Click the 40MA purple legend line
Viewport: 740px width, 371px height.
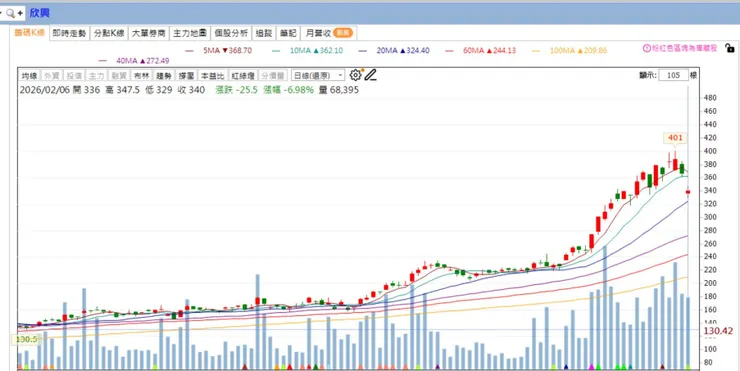point(102,61)
